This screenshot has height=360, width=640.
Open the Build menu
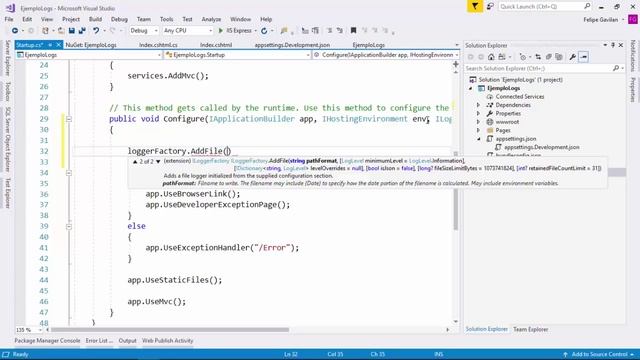(x=95, y=19)
